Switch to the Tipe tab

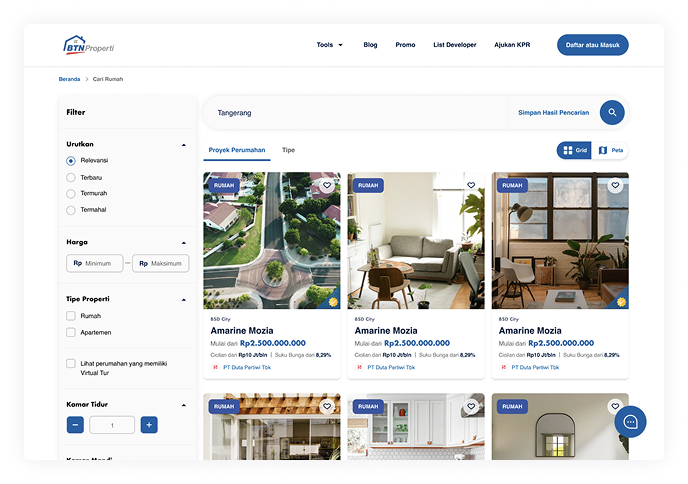tap(288, 150)
